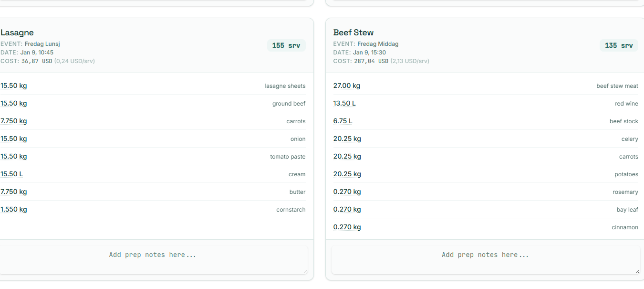Select the 13.50 L red wine quantity
644x289 pixels.
click(344, 104)
